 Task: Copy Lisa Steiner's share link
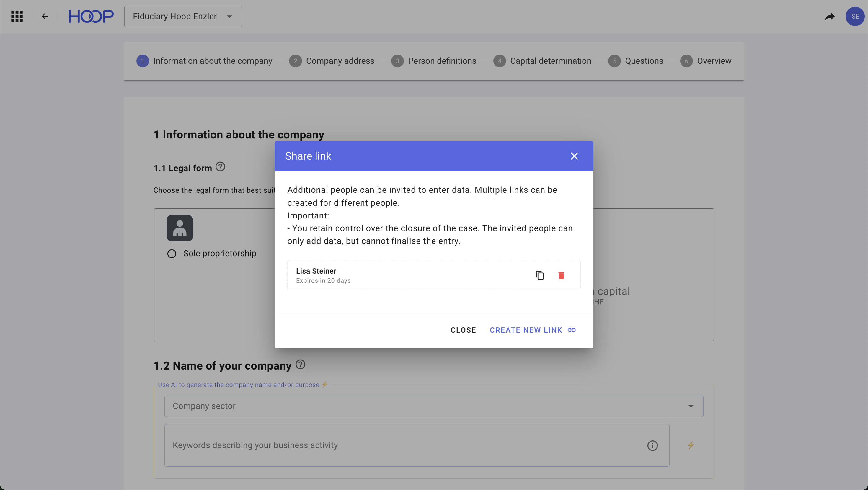coord(539,275)
